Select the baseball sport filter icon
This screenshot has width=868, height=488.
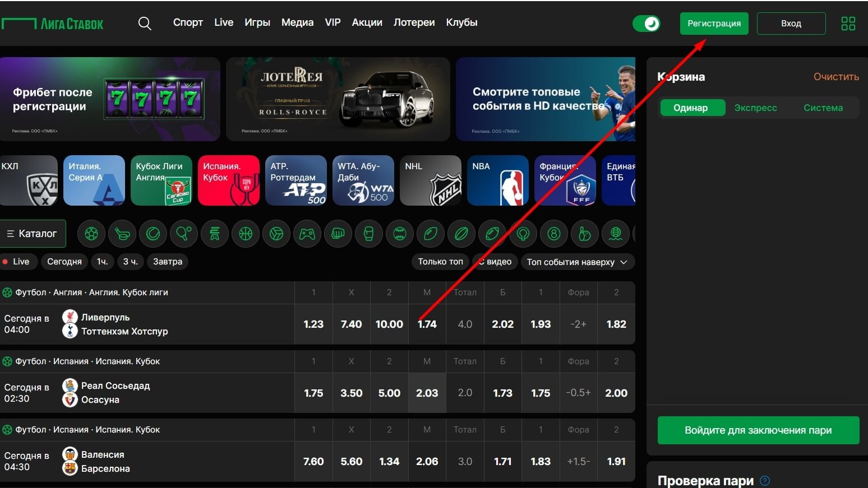pyautogui.click(x=400, y=234)
